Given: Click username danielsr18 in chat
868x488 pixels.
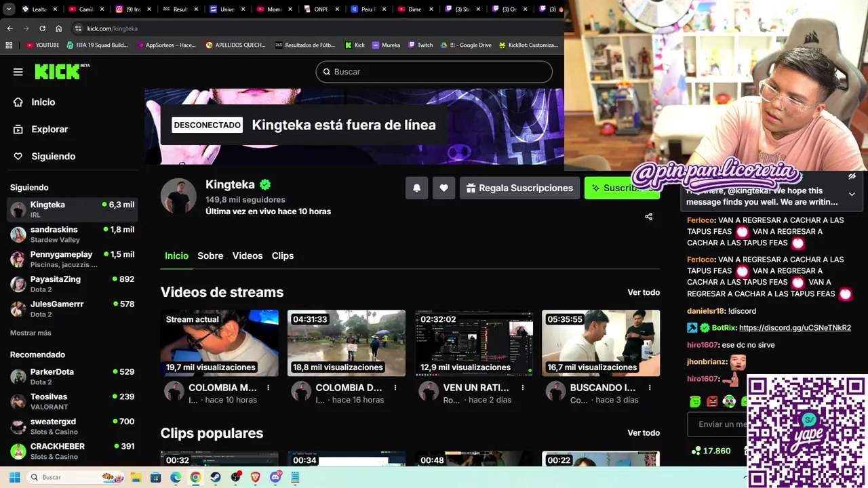Looking at the screenshot, I should [x=706, y=310].
